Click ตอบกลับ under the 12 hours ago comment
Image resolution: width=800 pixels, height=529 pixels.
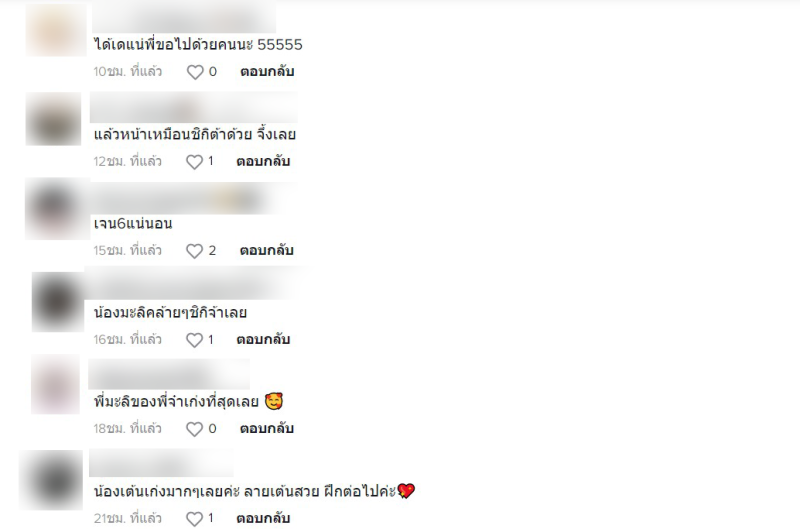[x=263, y=161]
